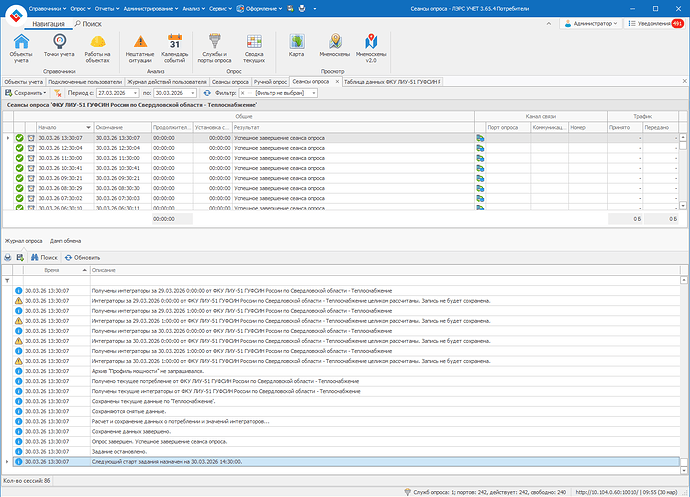Open Мнемосхемы v2.0
Screen dimensions: 690x497
[371, 48]
